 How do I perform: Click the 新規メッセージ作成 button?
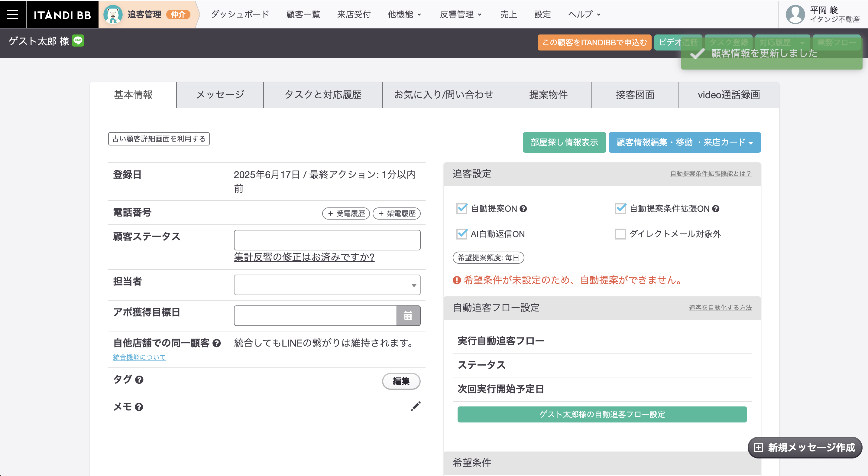805,447
